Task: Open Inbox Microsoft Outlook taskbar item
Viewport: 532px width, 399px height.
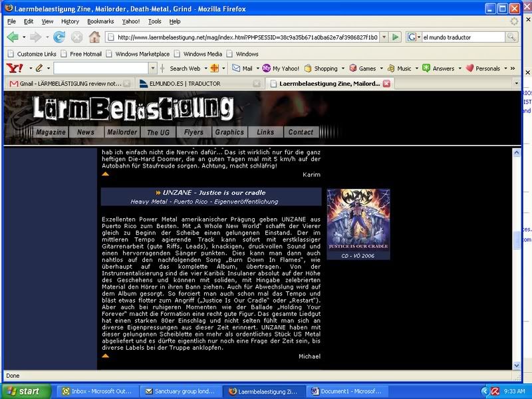Action: (x=98, y=391)
